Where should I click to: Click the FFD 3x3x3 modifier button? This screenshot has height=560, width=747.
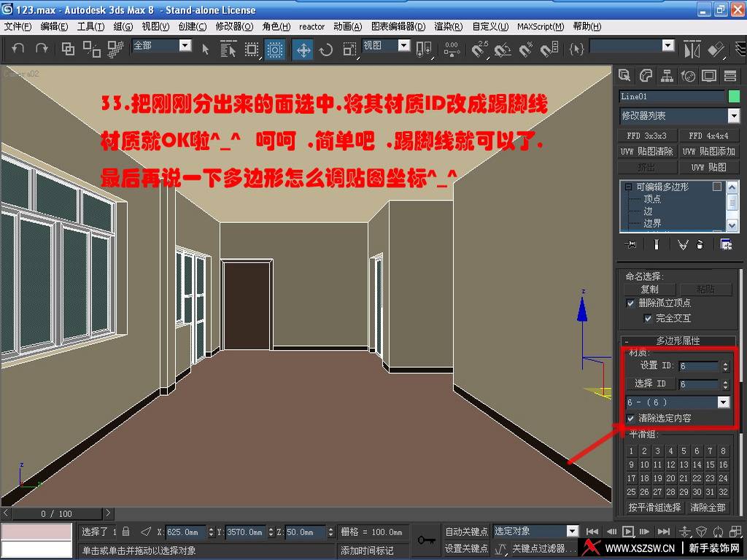pyautogui.click(x=646, y=136)
